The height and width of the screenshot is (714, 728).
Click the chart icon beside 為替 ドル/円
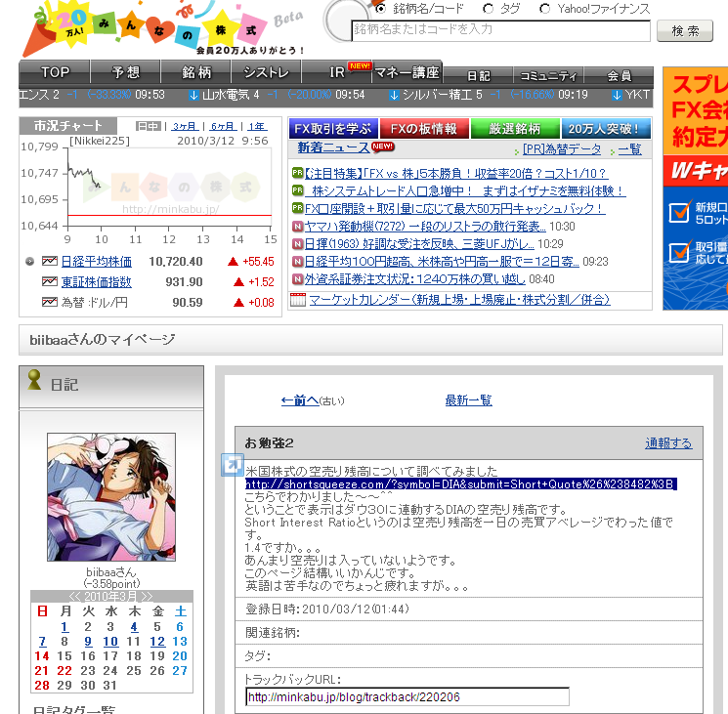(x=50, y=303)
